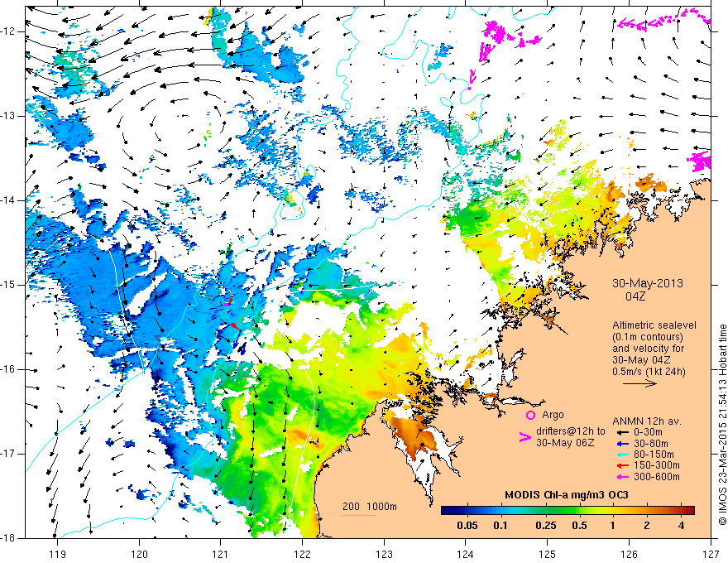The width and height of the screenshot is (728, 563).
Task: Click the "200 1000m" isobath label
Action: click(370, 507)
